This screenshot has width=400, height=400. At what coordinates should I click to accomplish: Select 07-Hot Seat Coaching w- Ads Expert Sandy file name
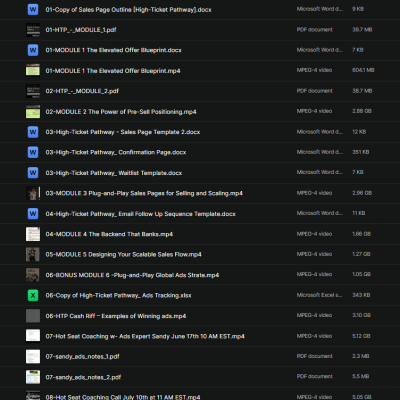(x=145, y=336)
